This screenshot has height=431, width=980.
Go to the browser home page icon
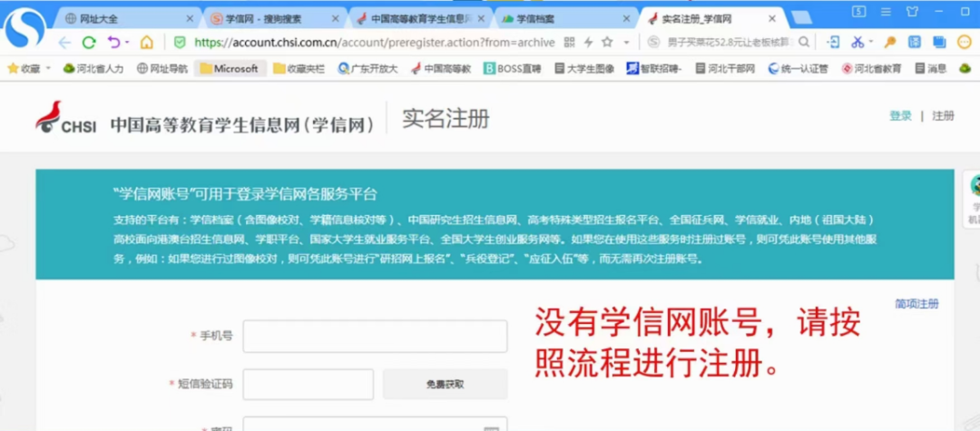(146, 43)
